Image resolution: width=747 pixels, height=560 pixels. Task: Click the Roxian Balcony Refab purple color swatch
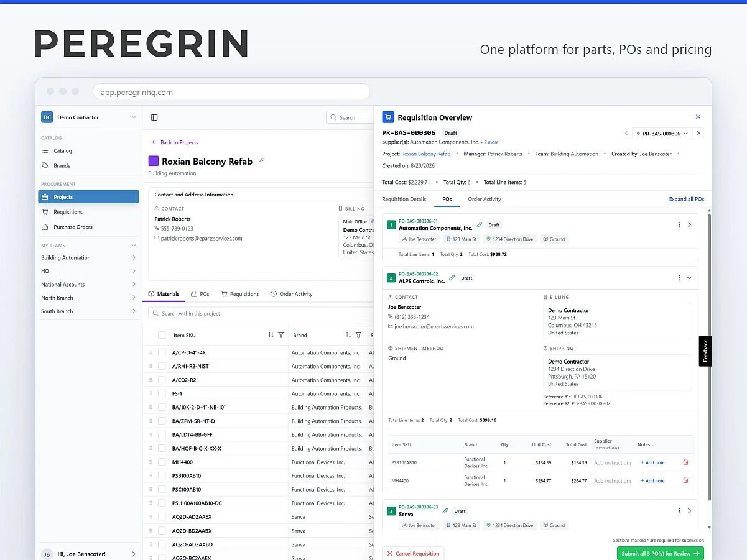pos(154,161)
